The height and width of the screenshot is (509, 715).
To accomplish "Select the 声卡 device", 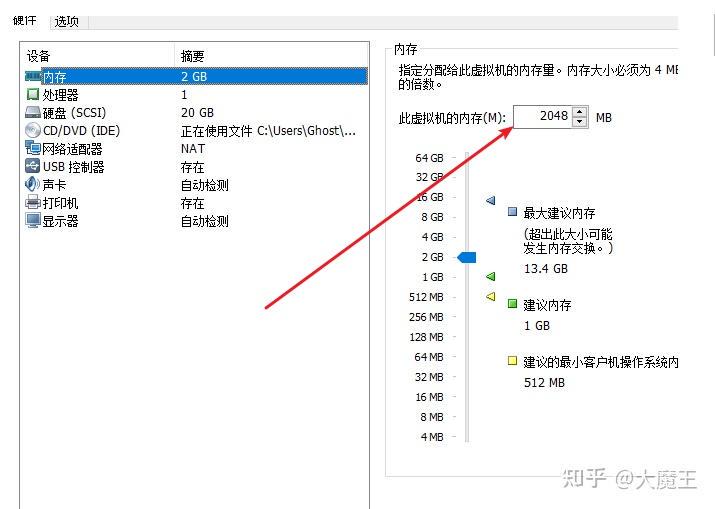I will pos(196,185).
